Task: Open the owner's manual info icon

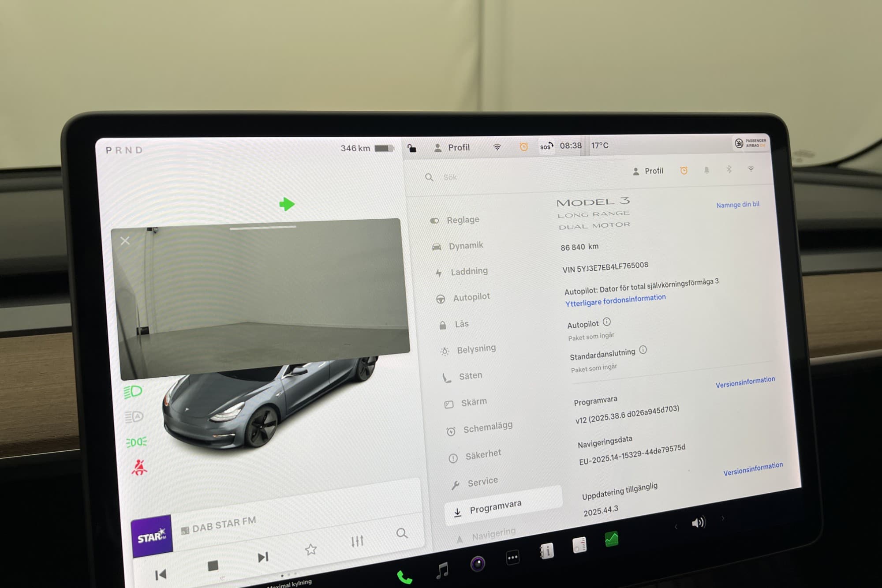Action: tap(546, 551)
